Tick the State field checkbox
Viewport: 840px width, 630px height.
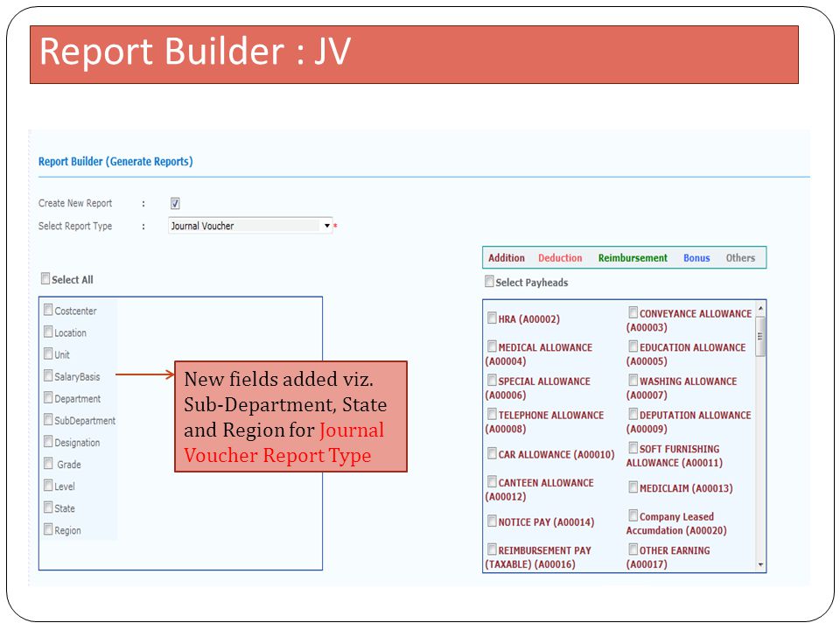[48, 507]
